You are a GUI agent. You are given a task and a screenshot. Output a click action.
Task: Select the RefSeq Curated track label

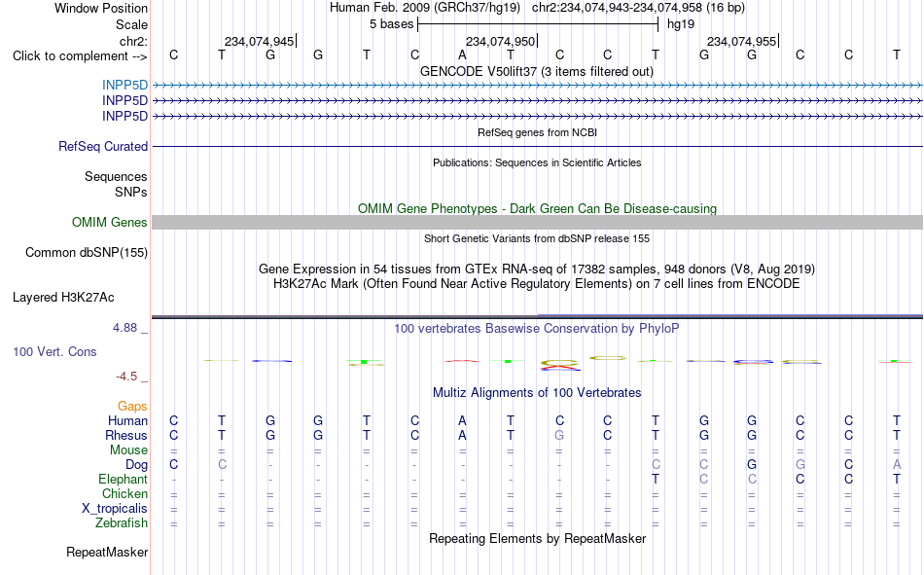click(102, 146)
